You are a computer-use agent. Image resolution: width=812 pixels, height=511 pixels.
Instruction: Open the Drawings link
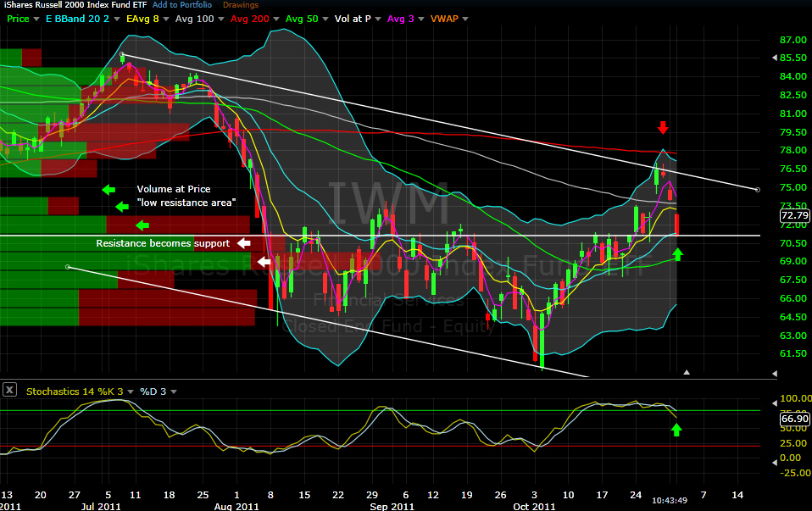click(240, 5)
